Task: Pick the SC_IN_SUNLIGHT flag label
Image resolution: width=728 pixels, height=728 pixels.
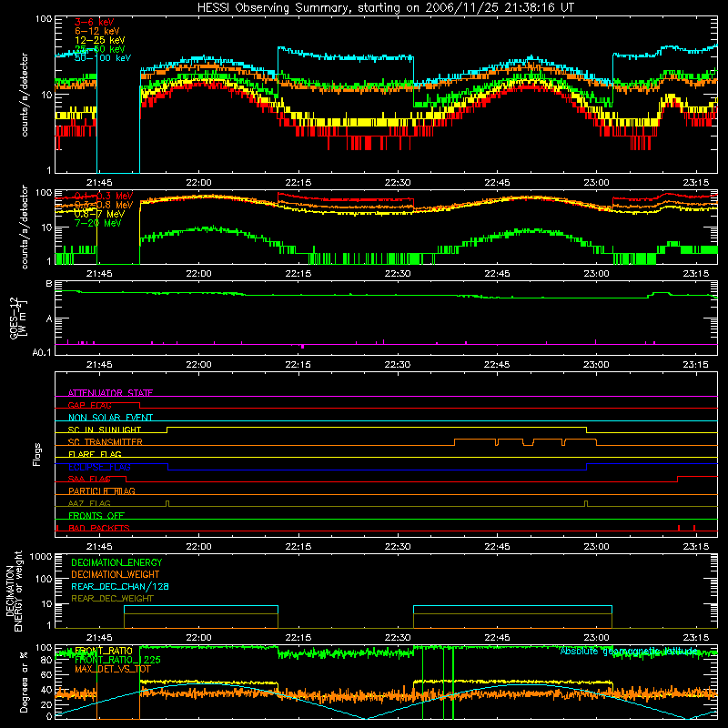Action: pos(105,430)
